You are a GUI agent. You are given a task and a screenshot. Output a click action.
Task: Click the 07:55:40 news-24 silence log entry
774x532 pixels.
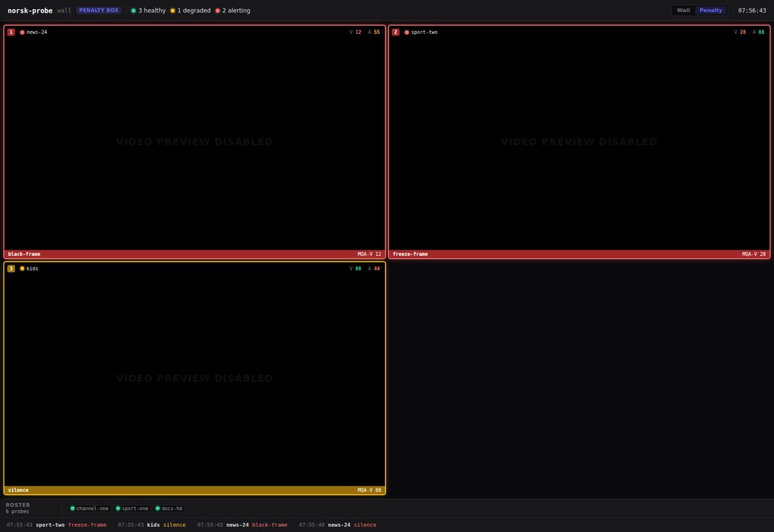coord(338,524)
